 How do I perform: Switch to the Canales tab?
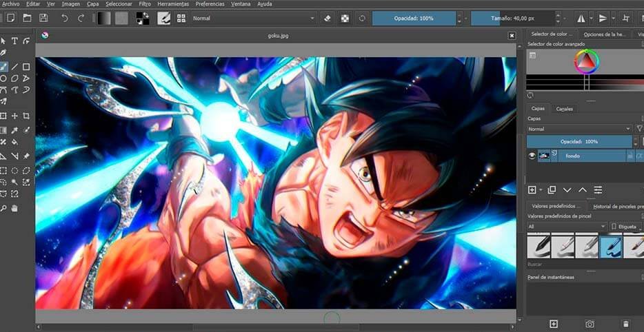[564, 109]
